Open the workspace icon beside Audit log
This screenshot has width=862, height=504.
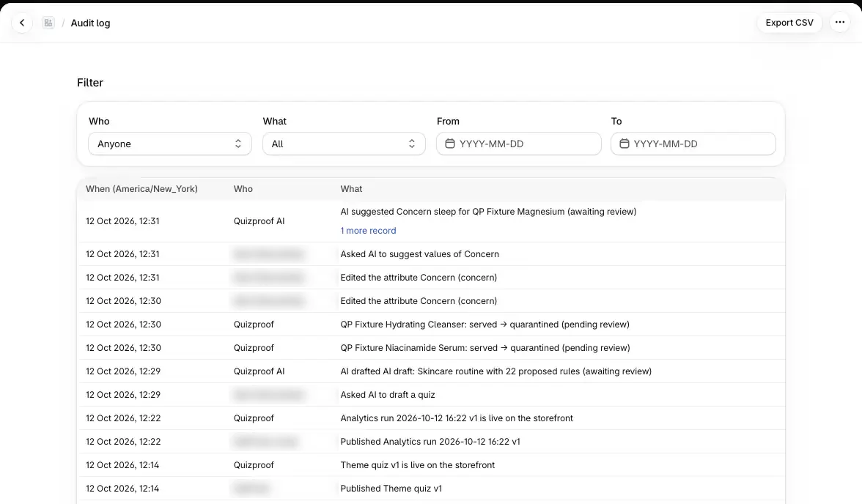pyautogui.click(x=48, y=23)
